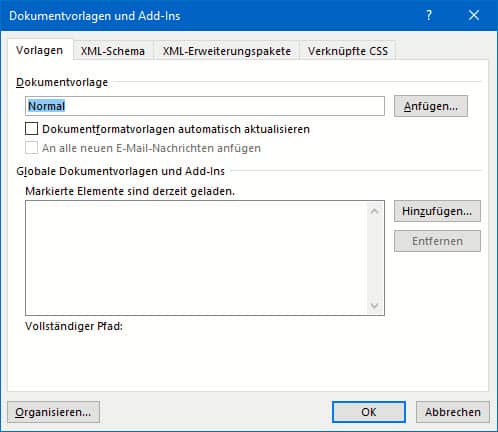Screen dimensions: 498x432
Task: Toggle An alle neuen E-Mail-Nachrichten anfügen checkbox
Action: pos(32,148)
